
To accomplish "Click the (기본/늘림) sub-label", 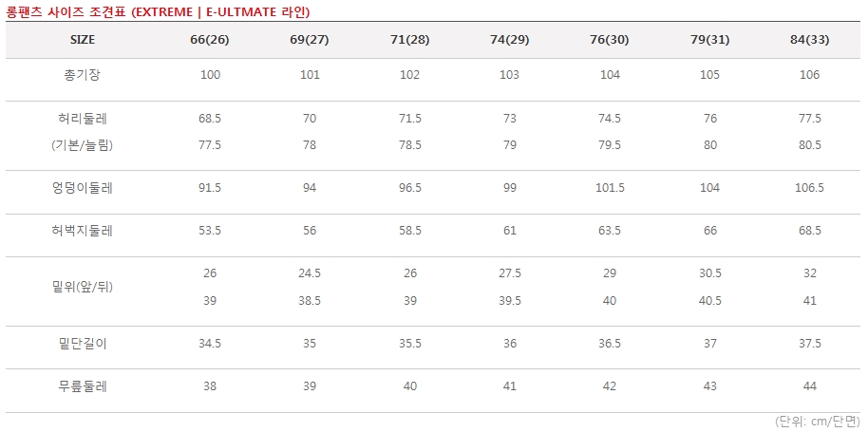I will coord(83,145).
